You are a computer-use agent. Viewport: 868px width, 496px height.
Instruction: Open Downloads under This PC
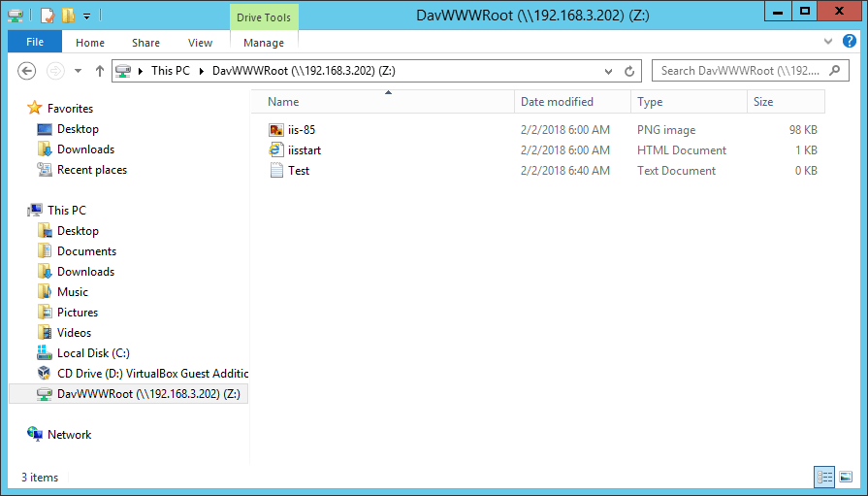pyautogui.click(x=85, y=272)
